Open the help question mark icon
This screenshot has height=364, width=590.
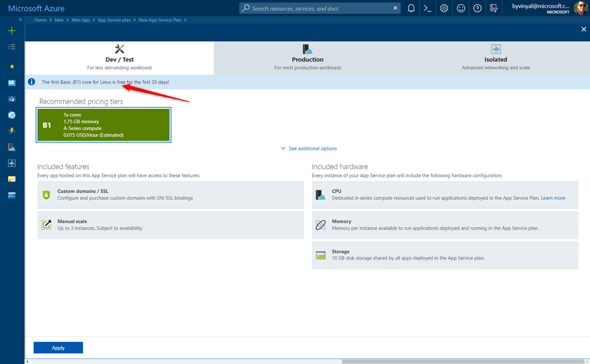pos(477,9)
